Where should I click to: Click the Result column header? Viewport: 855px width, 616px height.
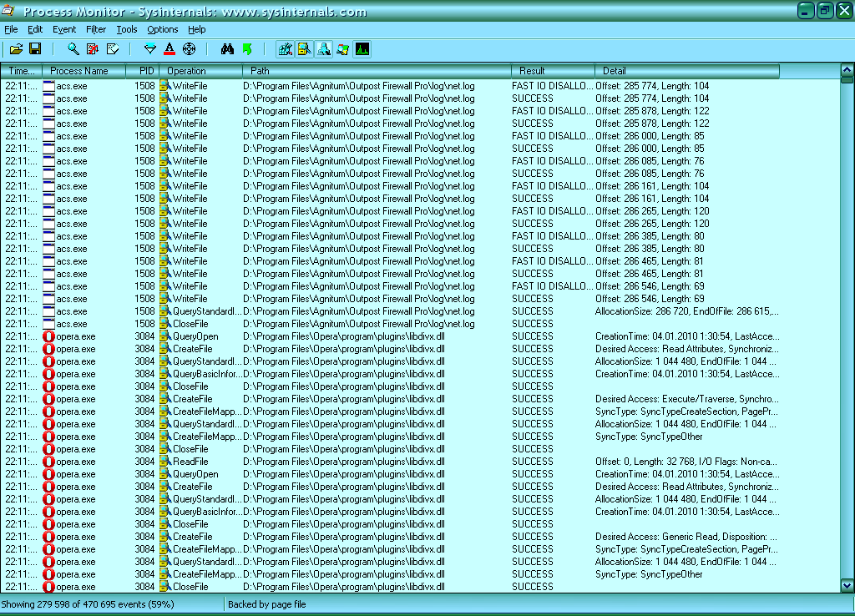(532, 71)
